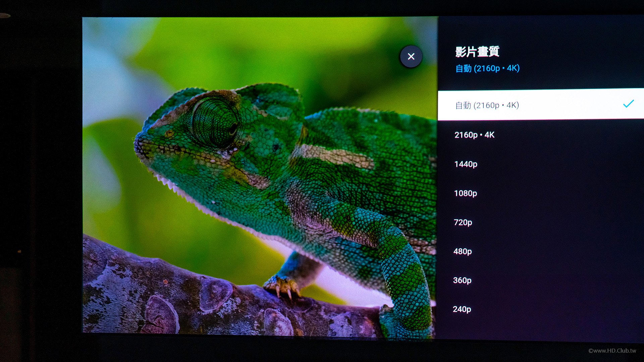
Task: Click the chameleon's eye in the video
Action: click(x=215, y=122)
